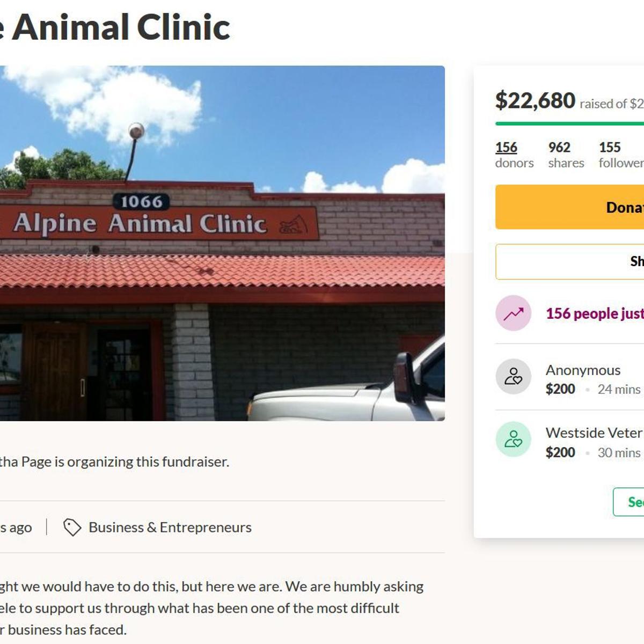
Task: Open the underlined 156 donors link
Action: [x=506, y=148]
